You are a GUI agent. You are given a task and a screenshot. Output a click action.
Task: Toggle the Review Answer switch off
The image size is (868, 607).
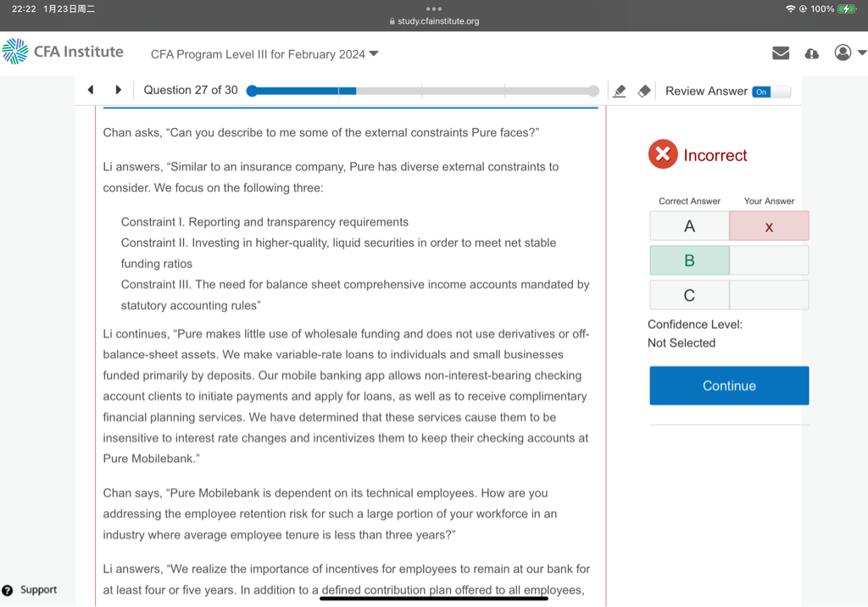click(771, 92)
